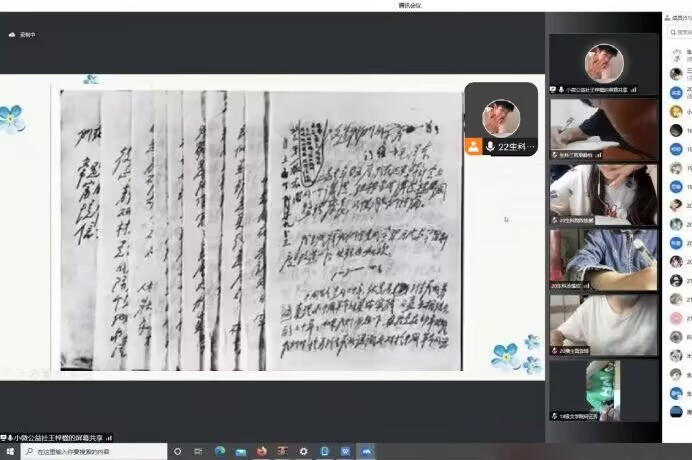
Task: Open Microsoft Edge from the taskbar
Action: pos(220,452)
